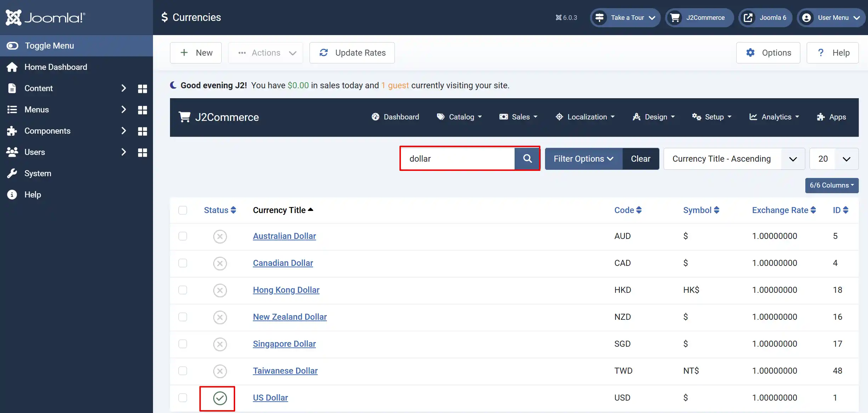Image resolution: width=868 pixels, height=413 pixels.
Task: Expand the Content sidebar chevron
Action: (124, 88)
